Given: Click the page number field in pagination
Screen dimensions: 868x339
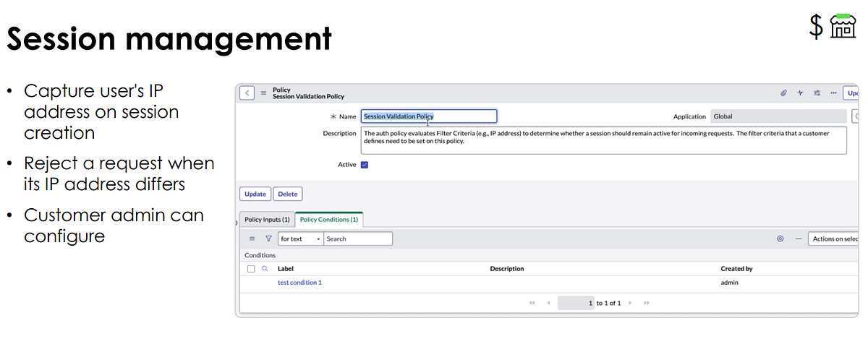Looking at the screenshot, I should click(576, 303).
